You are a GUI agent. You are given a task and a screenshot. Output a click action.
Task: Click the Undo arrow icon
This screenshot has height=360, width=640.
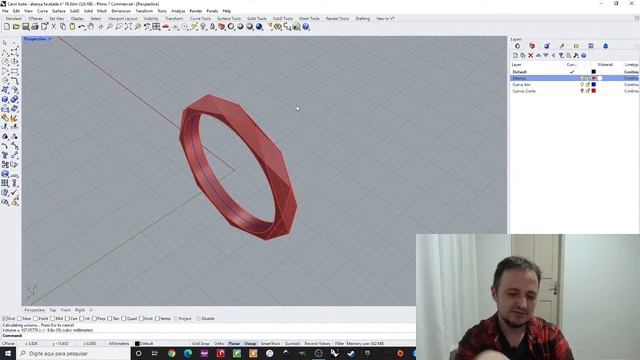click(82, 27)
